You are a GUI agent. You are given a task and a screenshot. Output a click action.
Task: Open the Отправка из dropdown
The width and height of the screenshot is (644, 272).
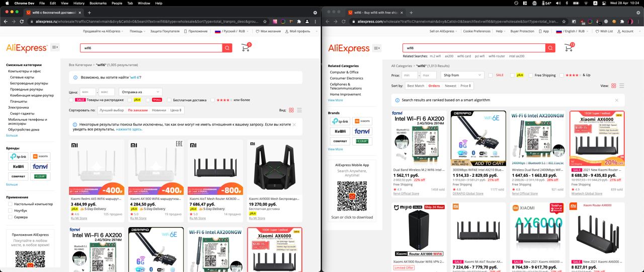point(140,92)
